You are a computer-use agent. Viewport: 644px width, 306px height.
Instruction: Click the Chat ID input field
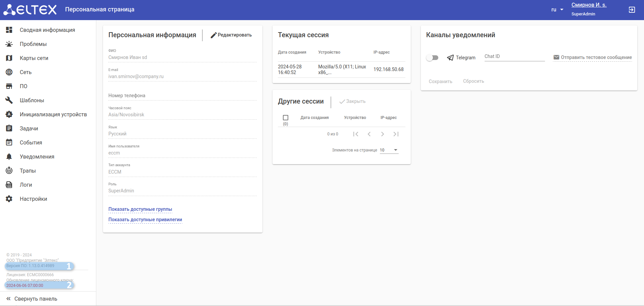coord(514,56)
